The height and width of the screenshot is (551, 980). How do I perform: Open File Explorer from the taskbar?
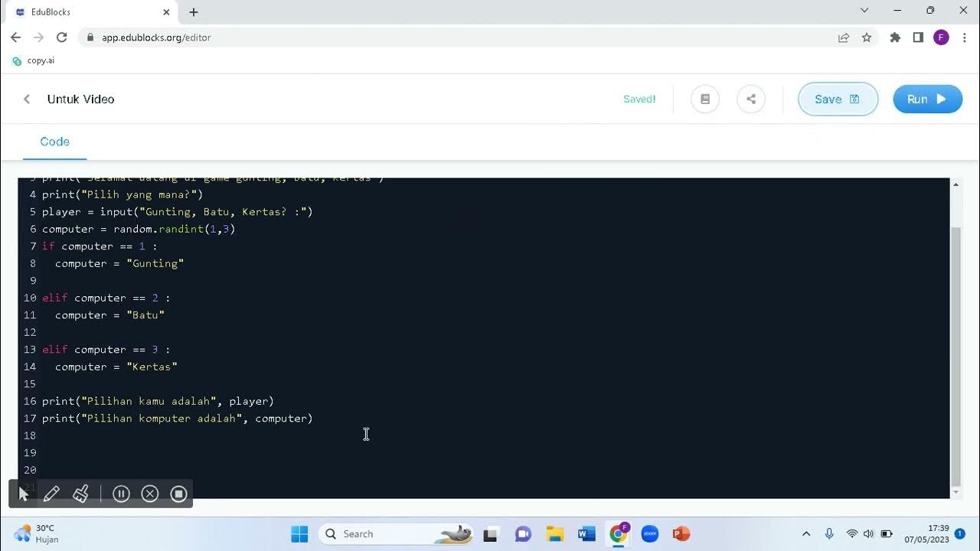coord(555,533)
